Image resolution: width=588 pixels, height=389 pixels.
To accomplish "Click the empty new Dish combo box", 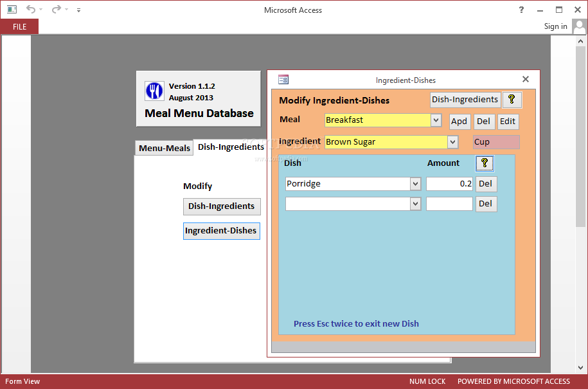I will tap(348, 204).
